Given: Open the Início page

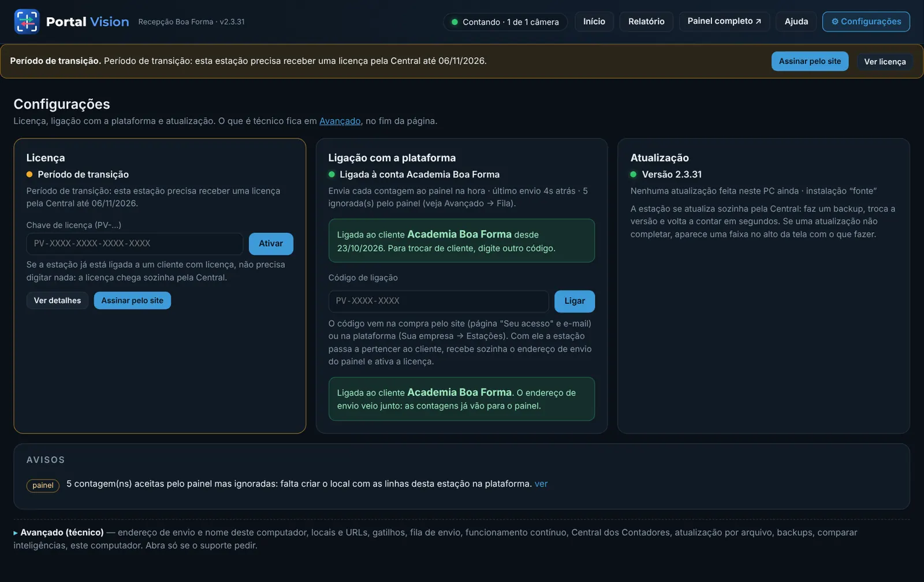Looking at the screenshot, I should 594,21.
